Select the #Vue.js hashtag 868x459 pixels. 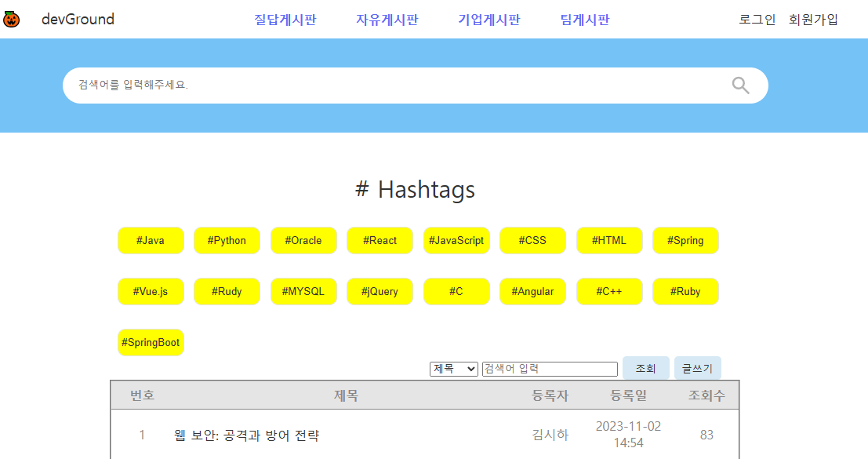(x=151, y=291)
